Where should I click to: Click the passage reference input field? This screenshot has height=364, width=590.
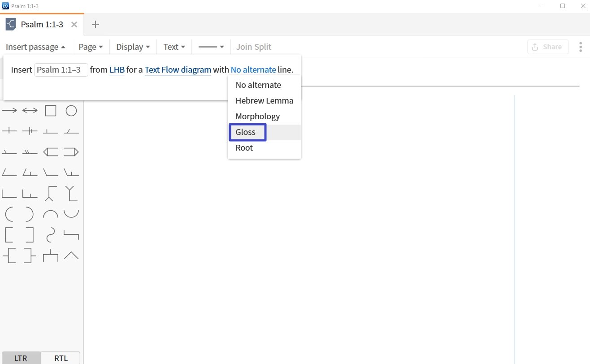tap(61, 70)
